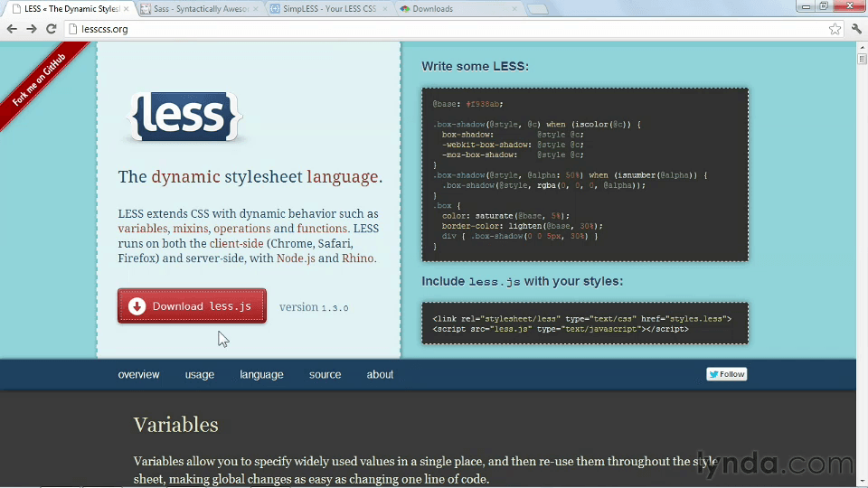
Task: Click the Download less.js button
Action: (192, 306)
